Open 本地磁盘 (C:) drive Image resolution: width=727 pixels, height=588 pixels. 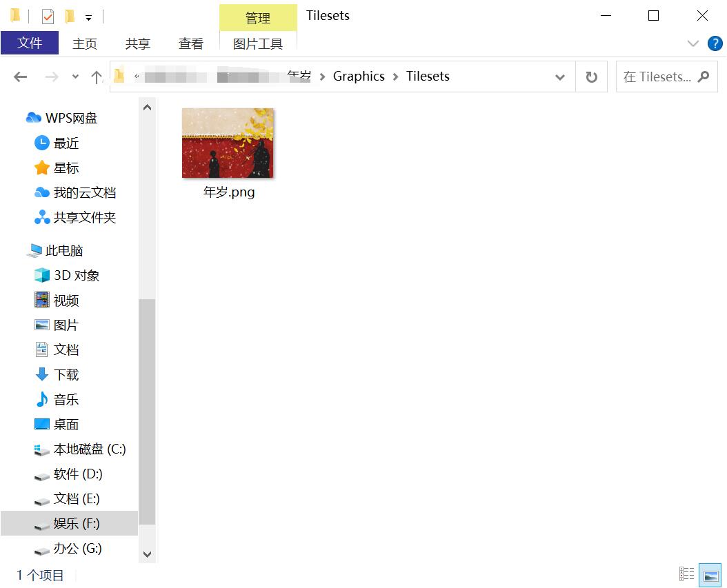[x=80, y=449]
